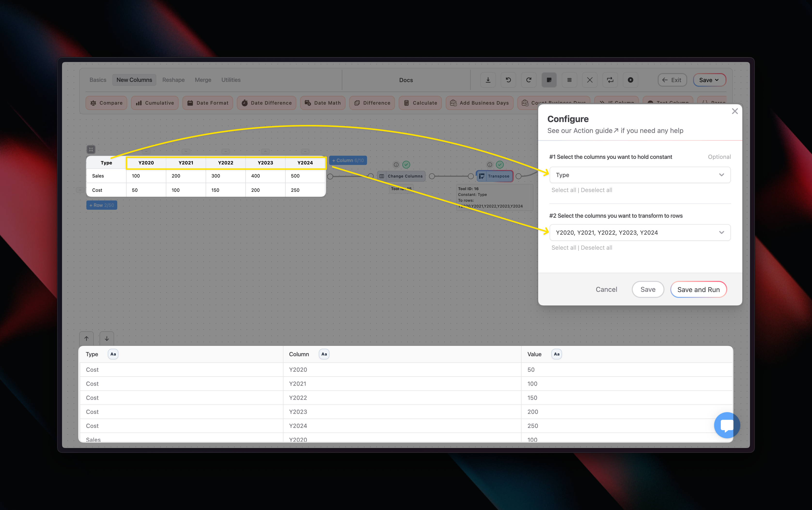Close the Configure dialog
The width and height of the screenshot is (812, 510).
pos(735,111)
